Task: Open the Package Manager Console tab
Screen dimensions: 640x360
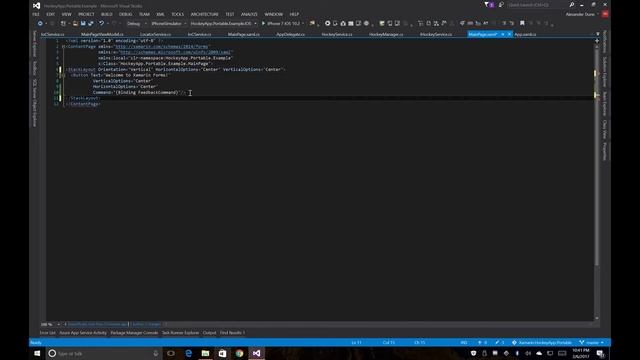Action: (x=134, y=333)
